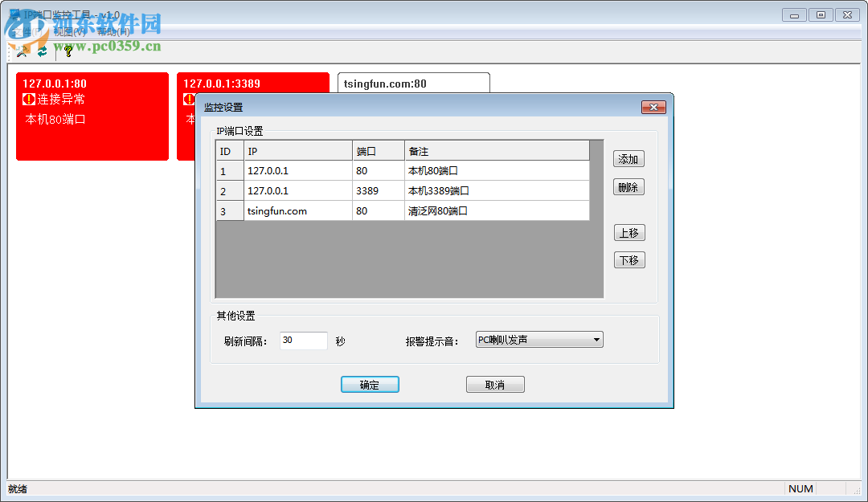
Task: Close the 监控设置 dialog
Action: 655,106
